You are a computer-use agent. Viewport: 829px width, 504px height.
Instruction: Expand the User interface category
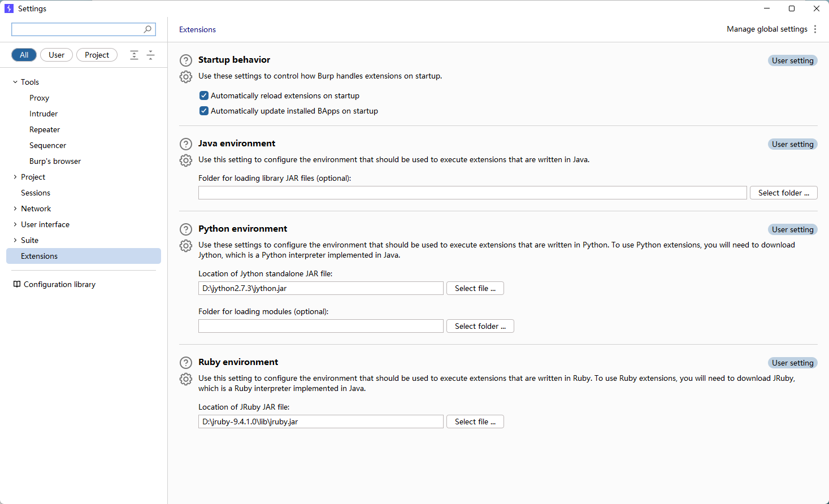[x=15, y=224]
